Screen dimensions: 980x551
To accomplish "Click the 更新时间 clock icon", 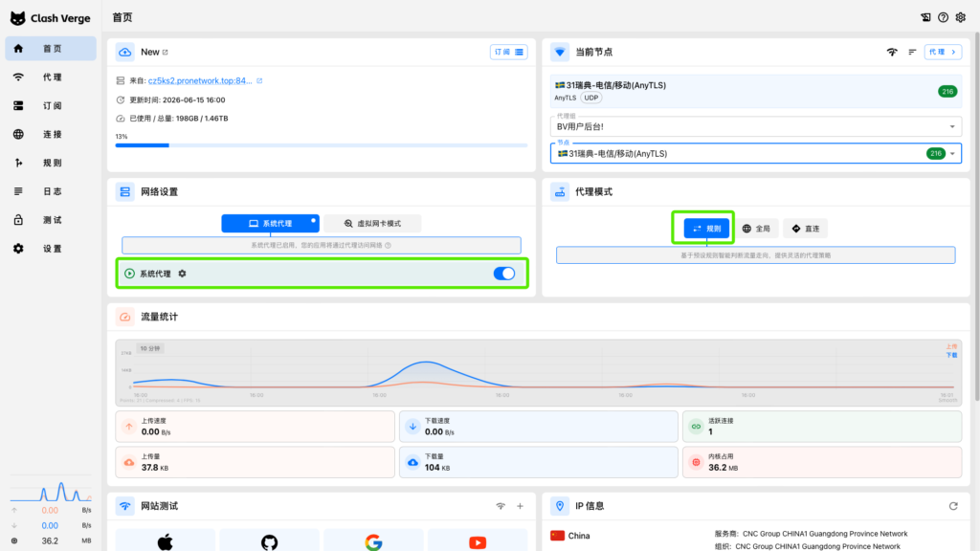I will tap(121, 99).
